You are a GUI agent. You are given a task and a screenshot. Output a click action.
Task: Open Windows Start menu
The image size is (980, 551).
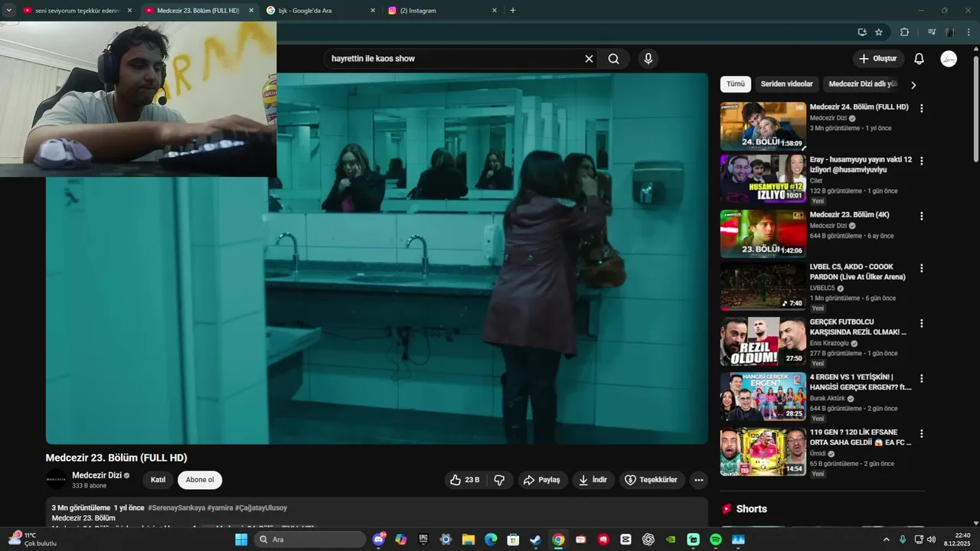(x=241, y=540)
